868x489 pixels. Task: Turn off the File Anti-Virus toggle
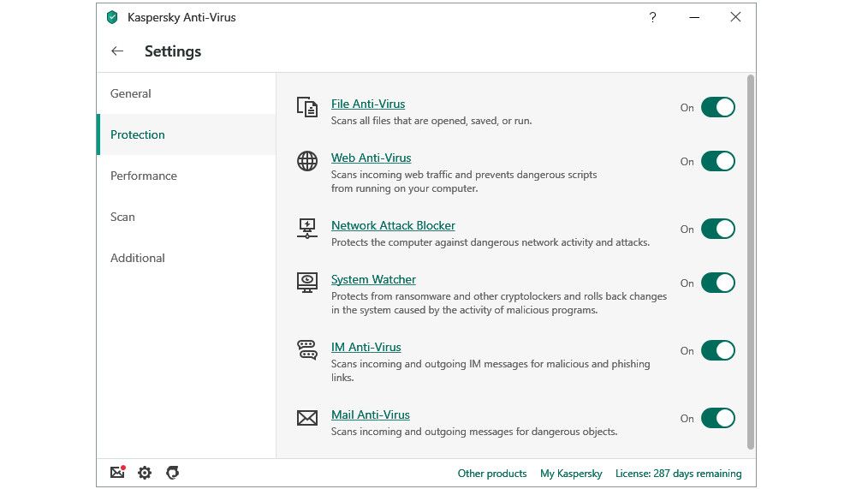(717, 107)
